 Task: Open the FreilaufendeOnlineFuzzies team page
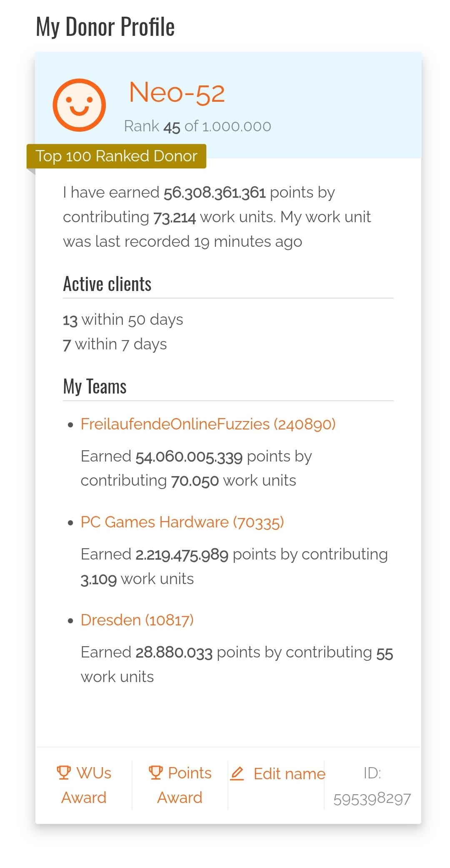[x=208, y=424]
